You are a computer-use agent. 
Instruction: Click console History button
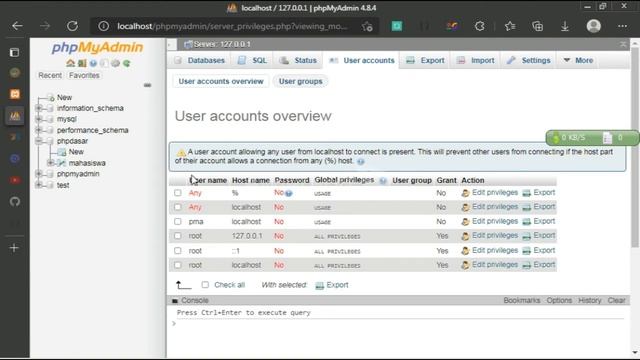tap(589, 300)
